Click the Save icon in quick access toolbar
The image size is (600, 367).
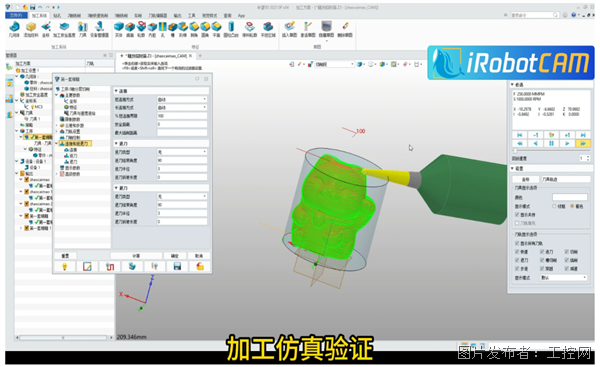[x=33, y=7]
